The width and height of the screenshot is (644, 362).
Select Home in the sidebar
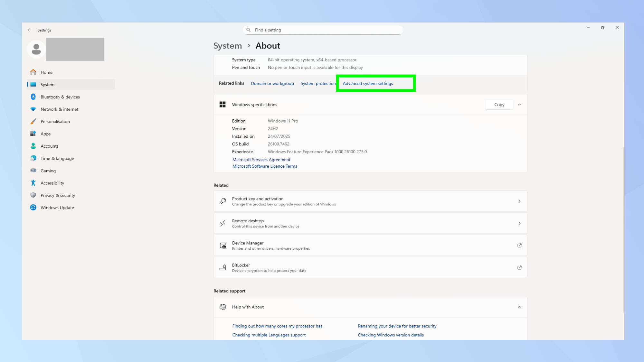[46, 72]
